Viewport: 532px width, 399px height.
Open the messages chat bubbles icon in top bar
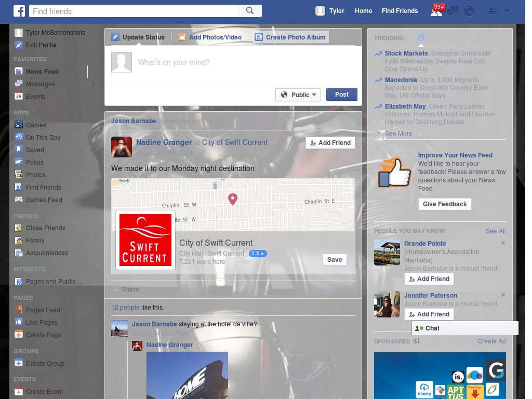453,11
